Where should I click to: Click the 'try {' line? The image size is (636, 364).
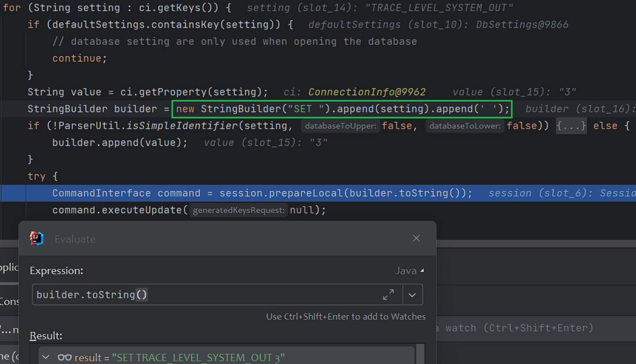pyautogui.click(x=43, y=176)
